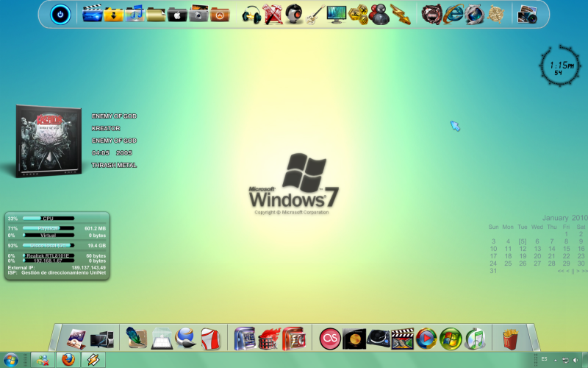This screenshot has width=588, height=368.
Task: Open the black Apple logo folder
Action: click(177, 14)
